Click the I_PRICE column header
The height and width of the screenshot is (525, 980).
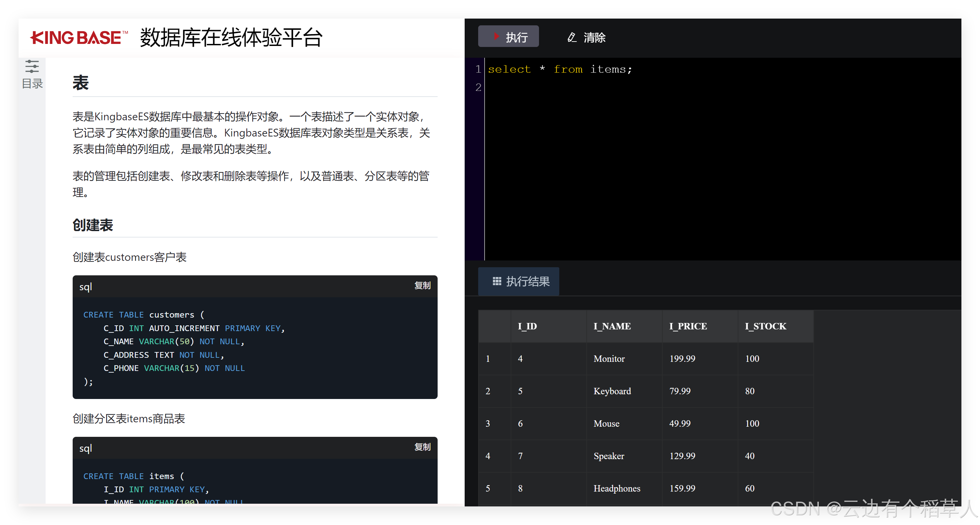point(688,326)
